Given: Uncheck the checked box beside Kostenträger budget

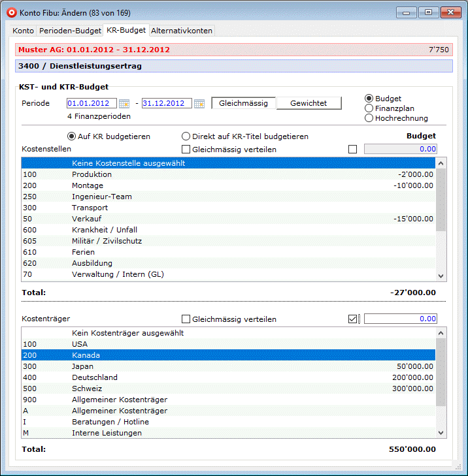Looking at the screenshot, I should (x=354, y=319).
